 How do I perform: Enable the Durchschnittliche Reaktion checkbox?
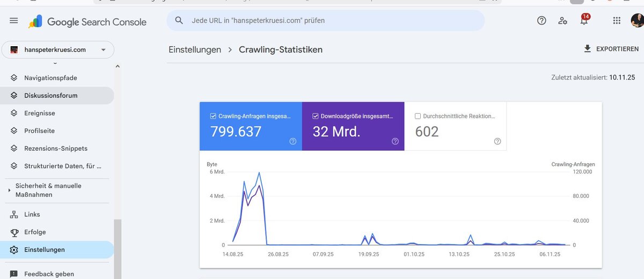click(418, 116)
